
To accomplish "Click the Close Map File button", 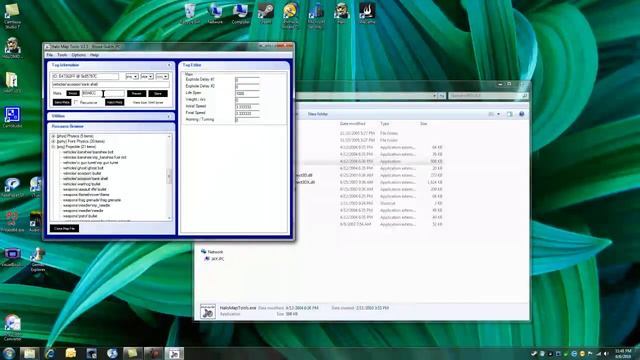I will point(64,229).
